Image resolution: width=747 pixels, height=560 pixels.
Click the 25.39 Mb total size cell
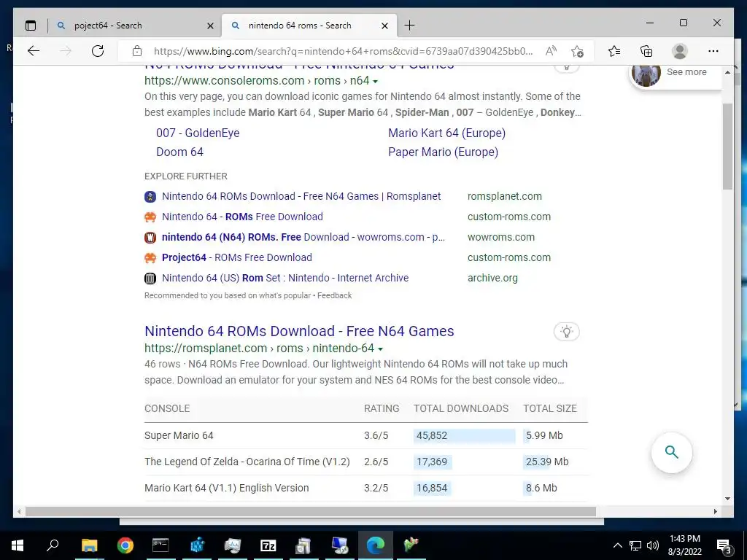pos(547,462)
